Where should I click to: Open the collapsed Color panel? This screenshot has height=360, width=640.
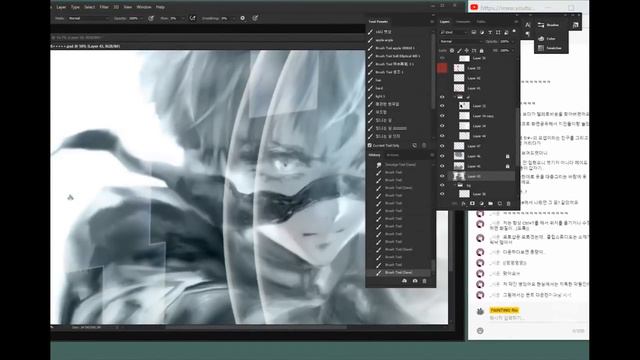547,38
